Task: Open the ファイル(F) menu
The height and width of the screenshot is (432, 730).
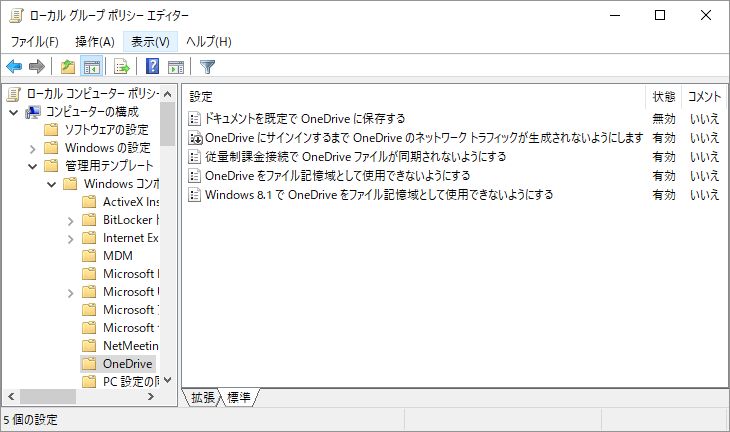Action: (x=34, y=42)
